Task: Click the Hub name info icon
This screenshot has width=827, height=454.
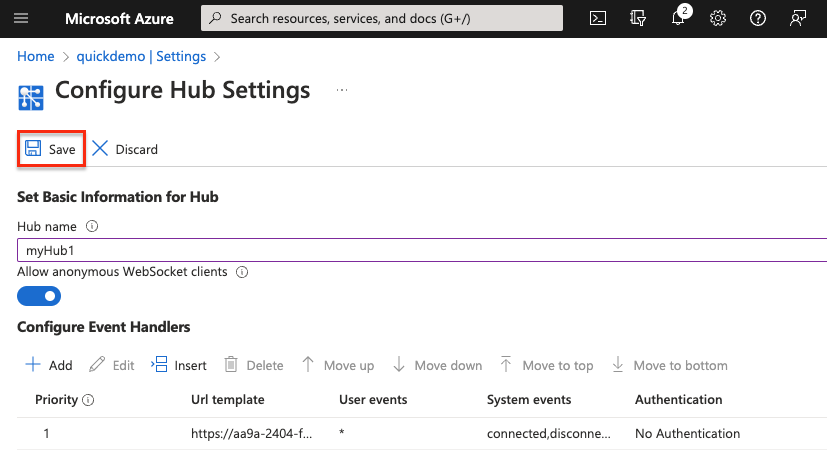Action: pyautogui.click(x=92, y=227)
